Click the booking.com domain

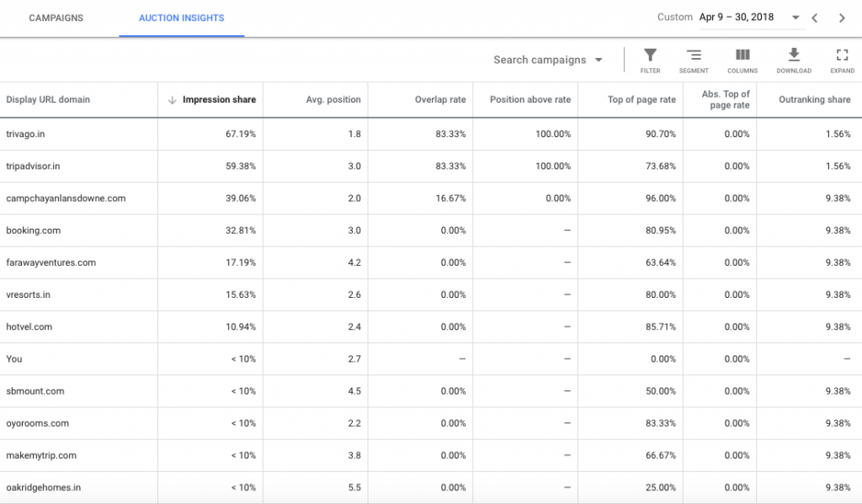(34, 231)
